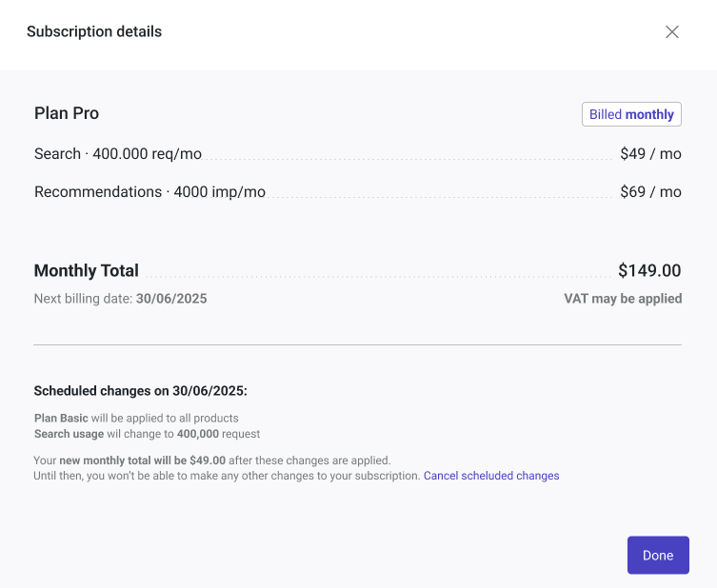Screen dimensions: 717x588
Task: Click the $69 / mo price
Action: click(x=650, y=192)
